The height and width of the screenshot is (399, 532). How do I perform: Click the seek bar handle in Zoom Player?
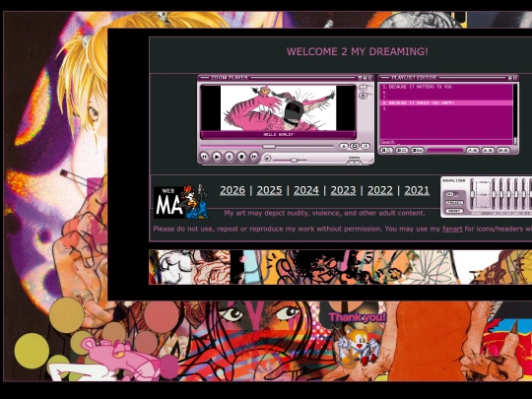point(269,146)
